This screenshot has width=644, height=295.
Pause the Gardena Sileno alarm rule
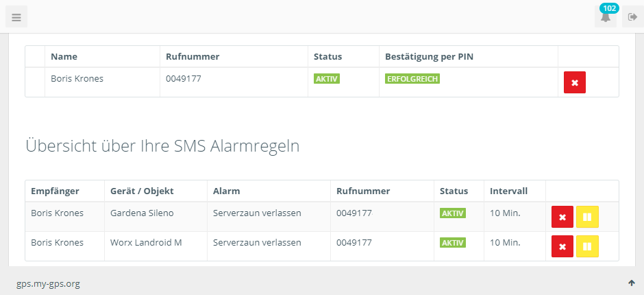click(587, 217)
